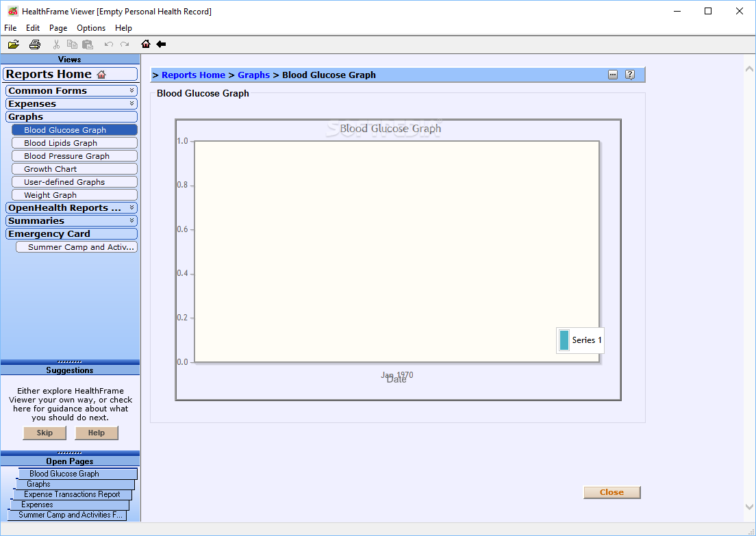This screenshot has width=756, height=536.
Task: Switch to Blood Glucose Graph open page
Action: click(77, 474)
